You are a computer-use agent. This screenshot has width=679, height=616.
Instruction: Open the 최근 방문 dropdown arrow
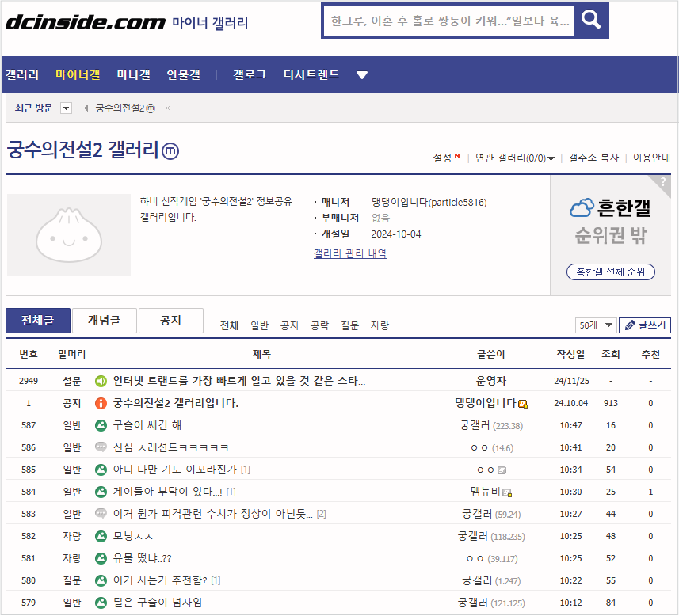click(67, 108)
